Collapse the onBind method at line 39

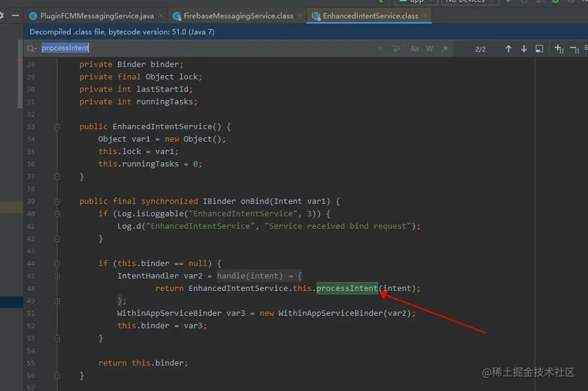[x=57, y=202]
